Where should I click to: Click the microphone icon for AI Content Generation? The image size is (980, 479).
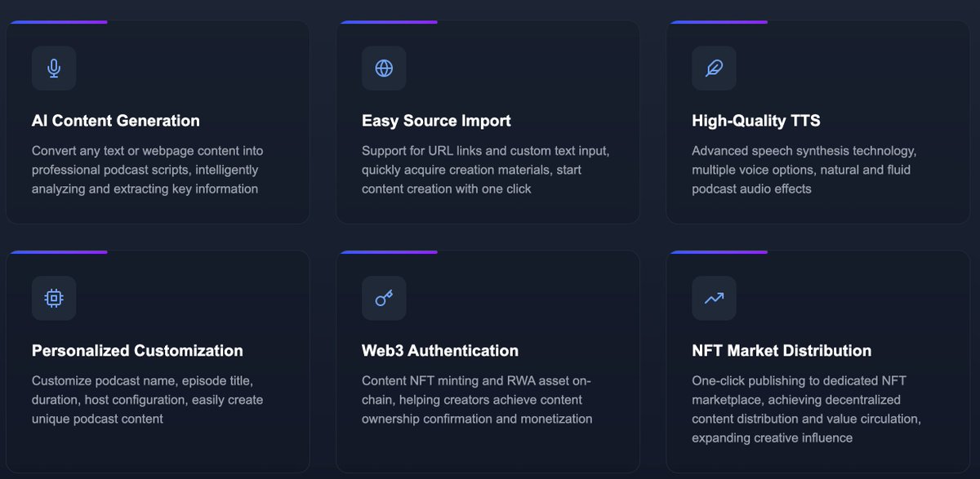click(x=54, y=68)
